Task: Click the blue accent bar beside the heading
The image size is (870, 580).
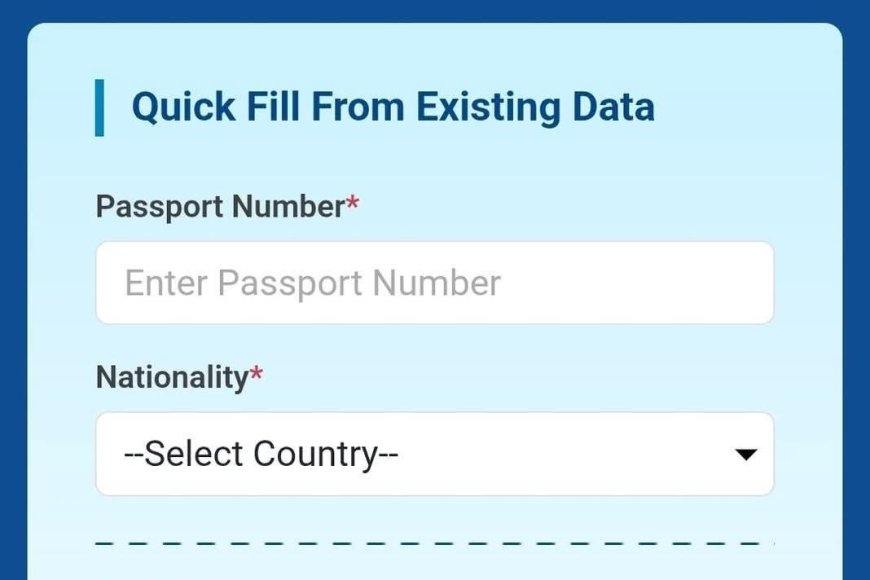Action: click(x=99, y=107)
